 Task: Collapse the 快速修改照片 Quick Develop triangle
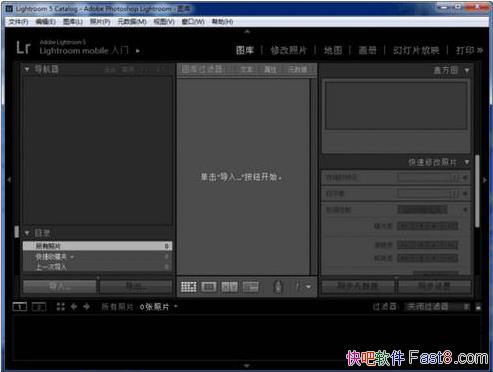[x=467, y=162]
